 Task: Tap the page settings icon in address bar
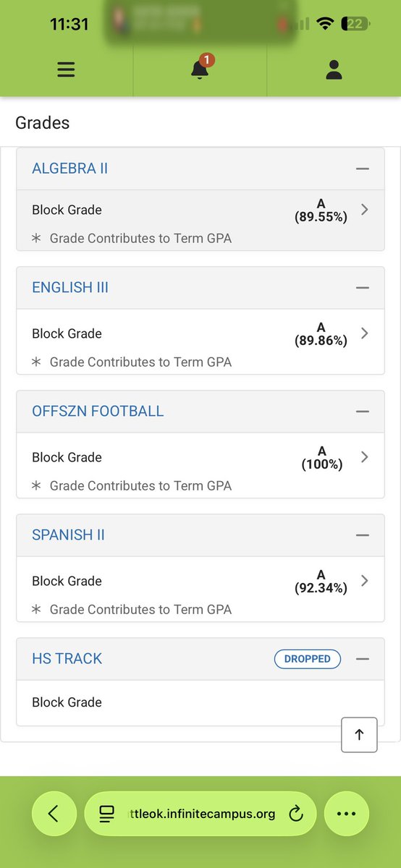106,814
